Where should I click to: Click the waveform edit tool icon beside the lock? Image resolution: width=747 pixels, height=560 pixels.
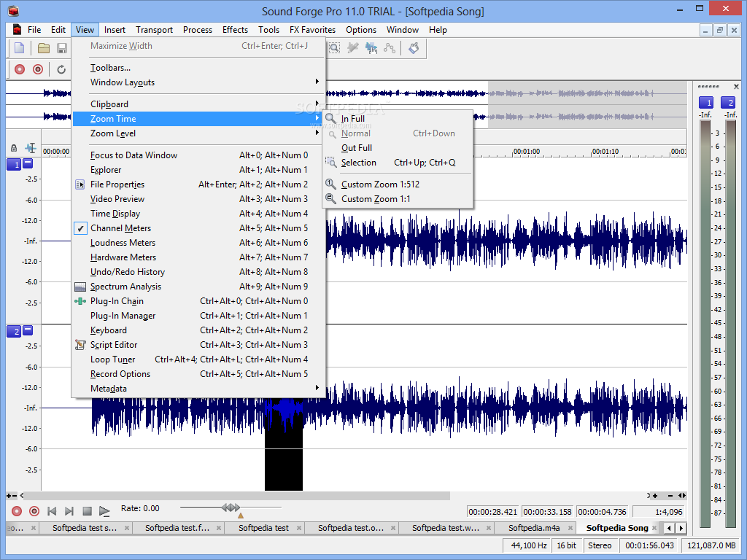31,147
